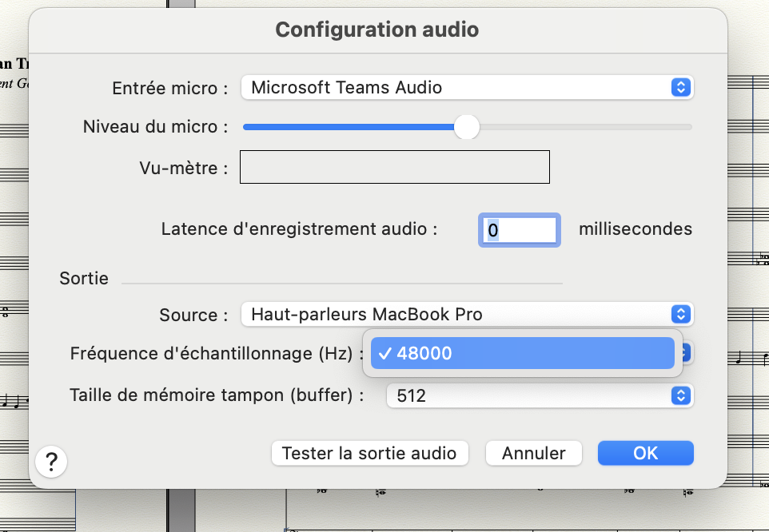Click the Fréquence d'échantillonnage (Hz) label
Viewport: 769px width, 532px height.
point(211,353)
